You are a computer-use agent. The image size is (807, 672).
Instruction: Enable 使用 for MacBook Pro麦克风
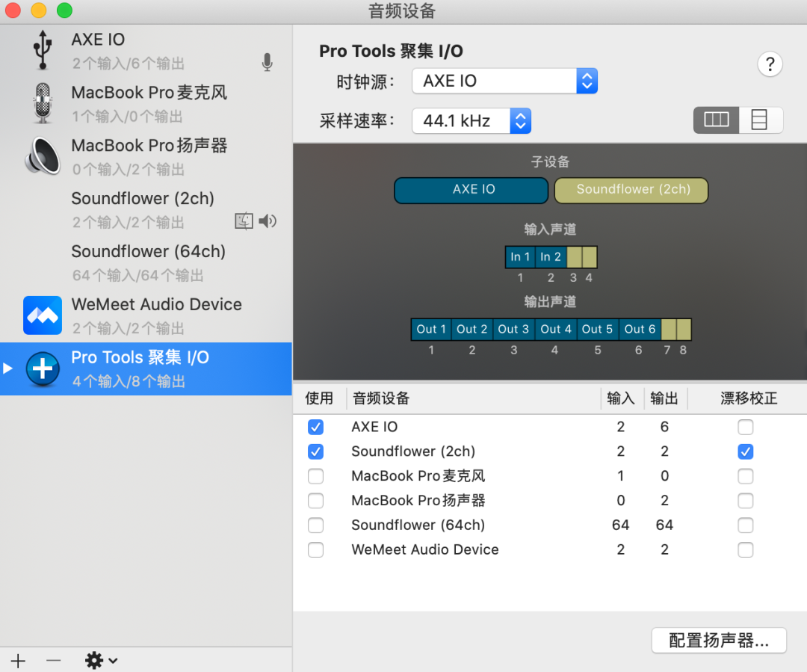tap(315, 476)
